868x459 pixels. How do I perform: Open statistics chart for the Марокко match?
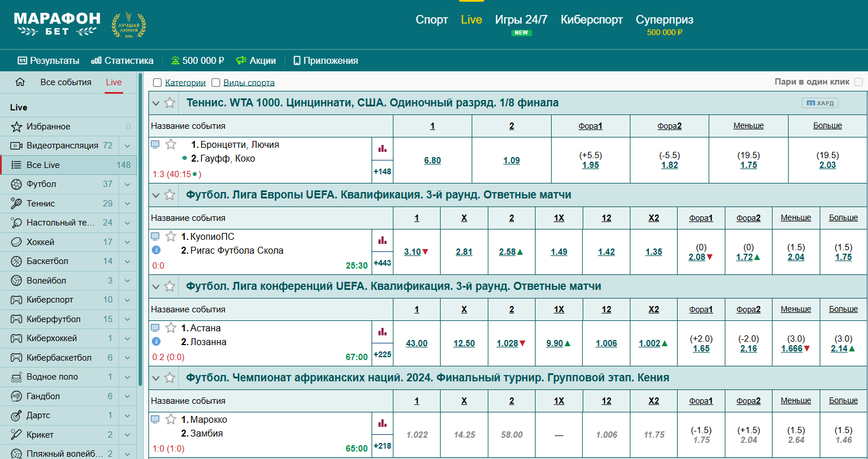(x=383, y=423)
